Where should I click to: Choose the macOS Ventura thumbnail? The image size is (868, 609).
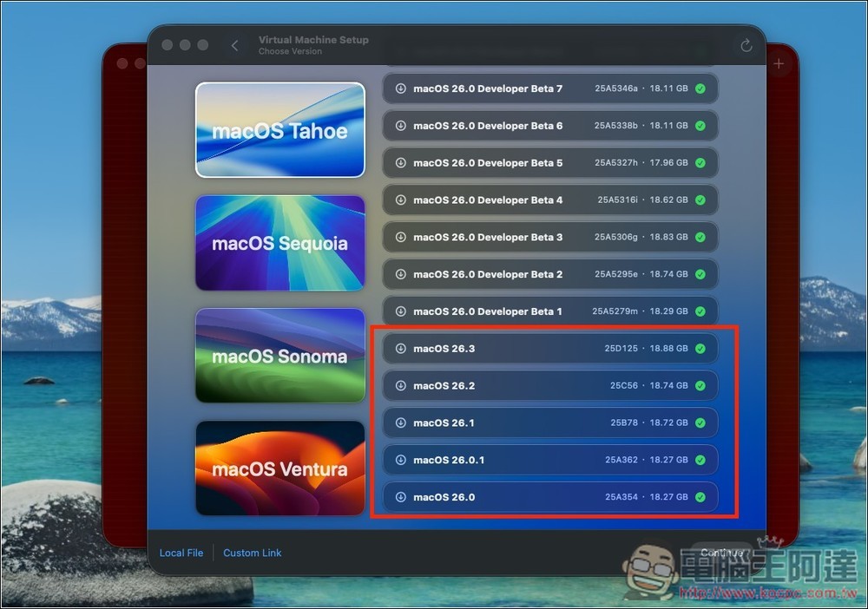click(x=280, y=468)
